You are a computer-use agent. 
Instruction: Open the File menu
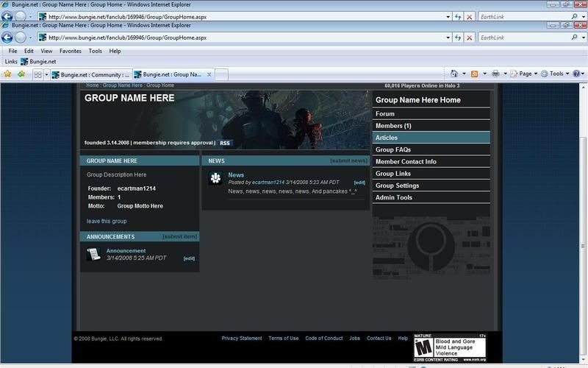pyautogui.click(x=13, y=51)
